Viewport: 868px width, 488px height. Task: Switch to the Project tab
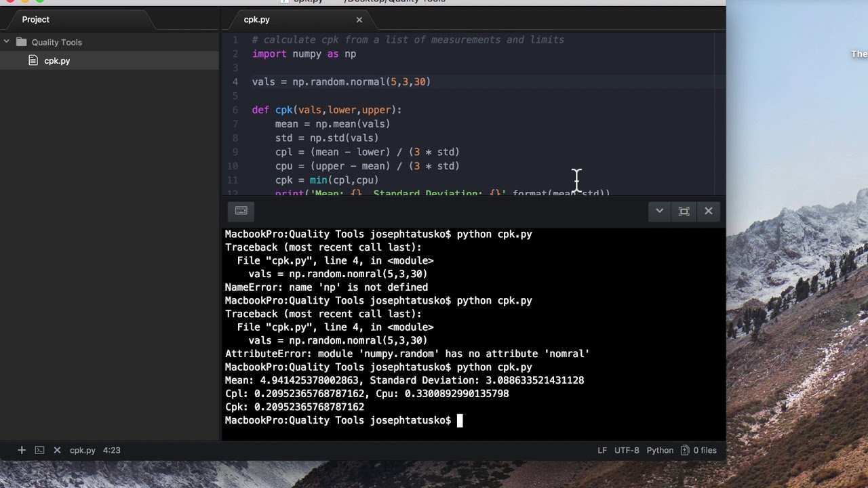pyautogui.click(x=36, y=20)
